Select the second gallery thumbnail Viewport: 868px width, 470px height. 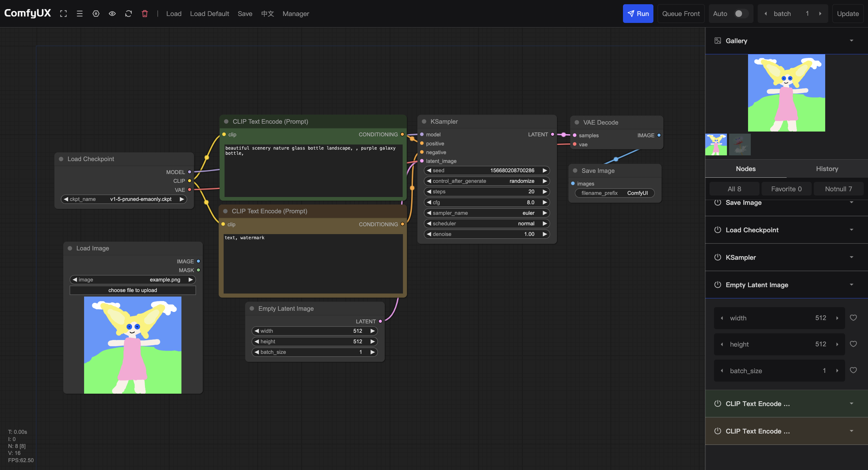pos(740,144)
